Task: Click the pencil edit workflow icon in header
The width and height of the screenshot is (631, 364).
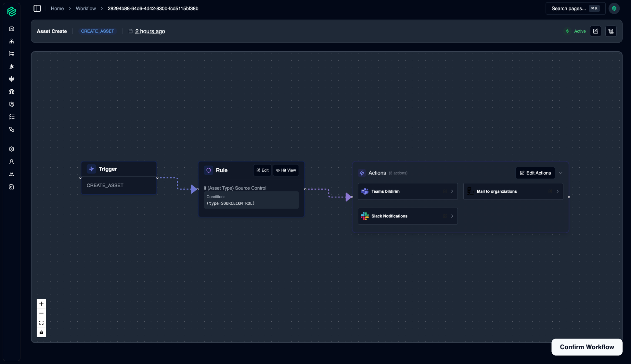Action: point(595,31)
